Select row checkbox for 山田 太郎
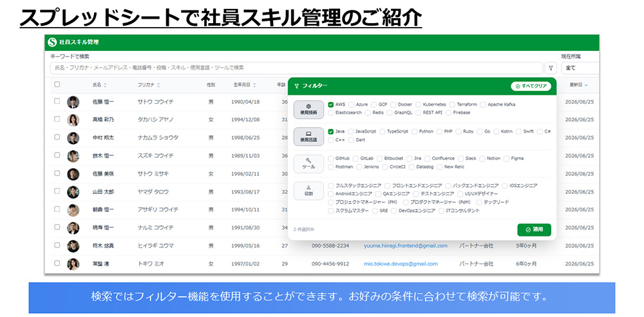 pos(57,191)
